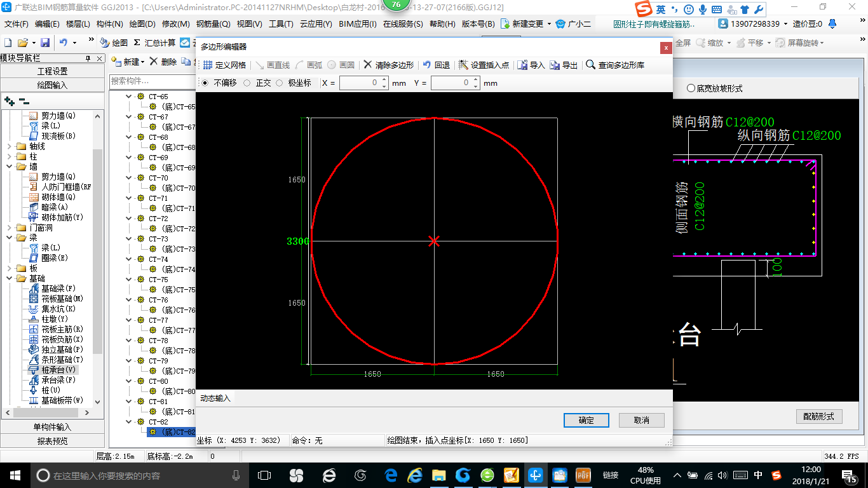Image resolution: width=868 pixels, height=488 pixels.
Task: Collapse the CT-74 node in component list
Action: (129, 259)
